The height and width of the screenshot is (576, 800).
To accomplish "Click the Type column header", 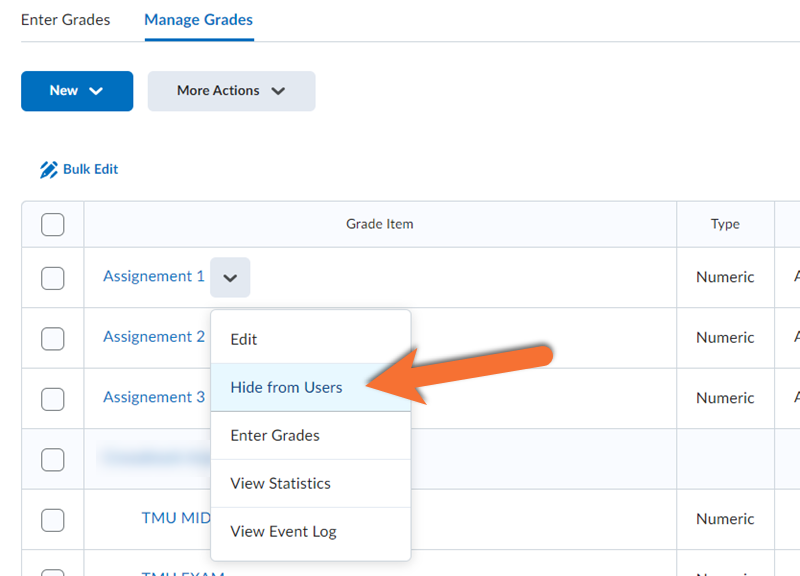I will click(725, 224).
